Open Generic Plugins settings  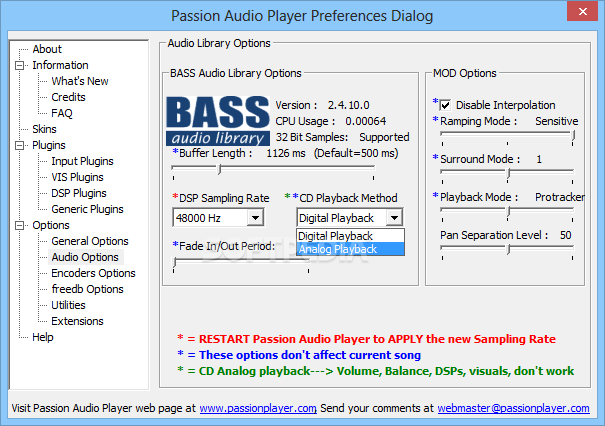[x=87, y=209]
